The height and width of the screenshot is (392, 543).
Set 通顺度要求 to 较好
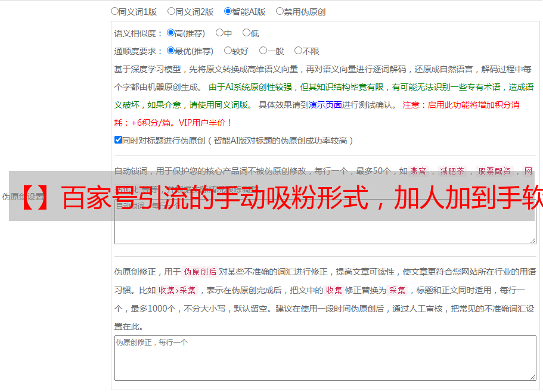point(228,51)
